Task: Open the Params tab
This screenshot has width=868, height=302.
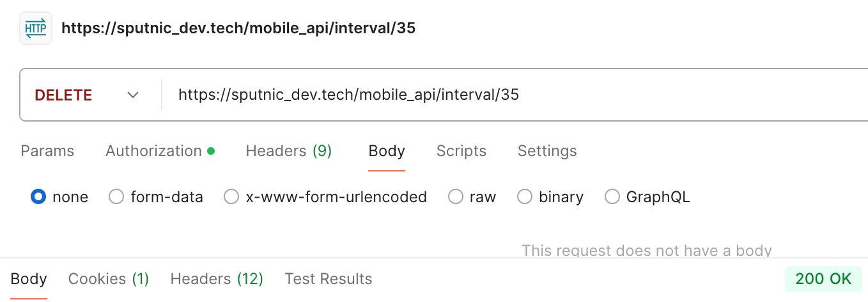Action: pos(47,151)
